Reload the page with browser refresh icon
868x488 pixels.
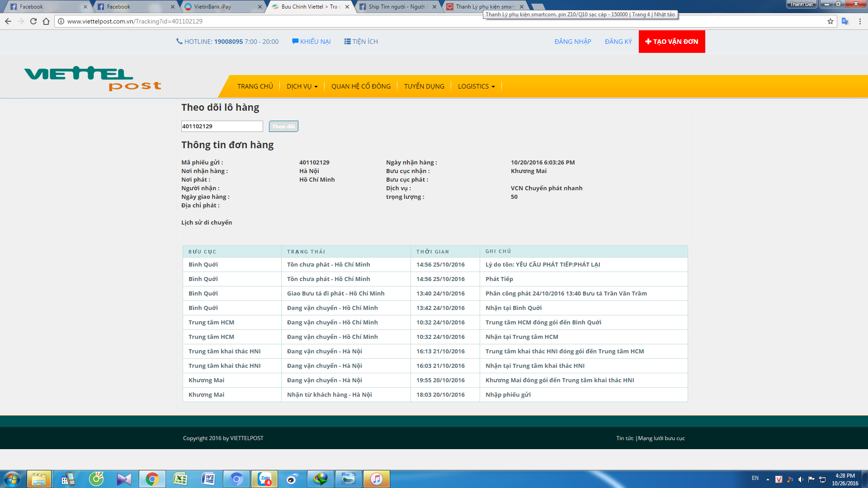click(33, 21)
